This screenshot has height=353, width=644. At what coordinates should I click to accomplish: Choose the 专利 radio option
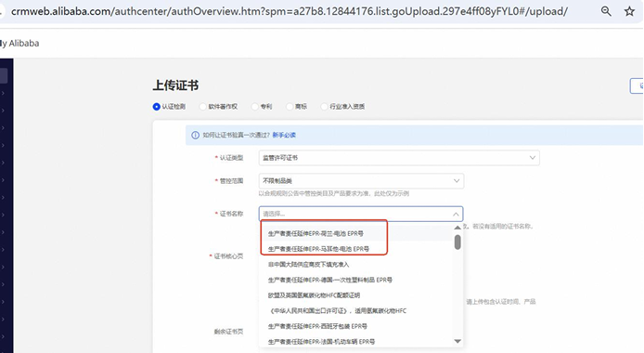(x=254, y=107)
